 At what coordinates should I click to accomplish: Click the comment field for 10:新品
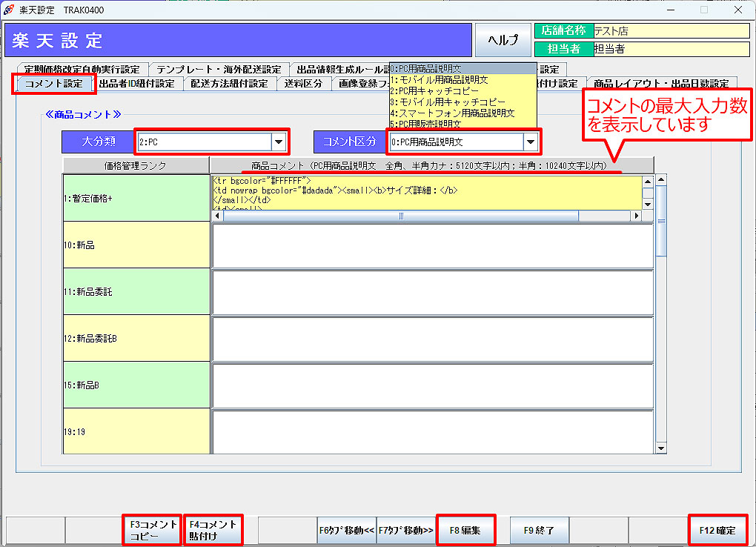point(432,245)
